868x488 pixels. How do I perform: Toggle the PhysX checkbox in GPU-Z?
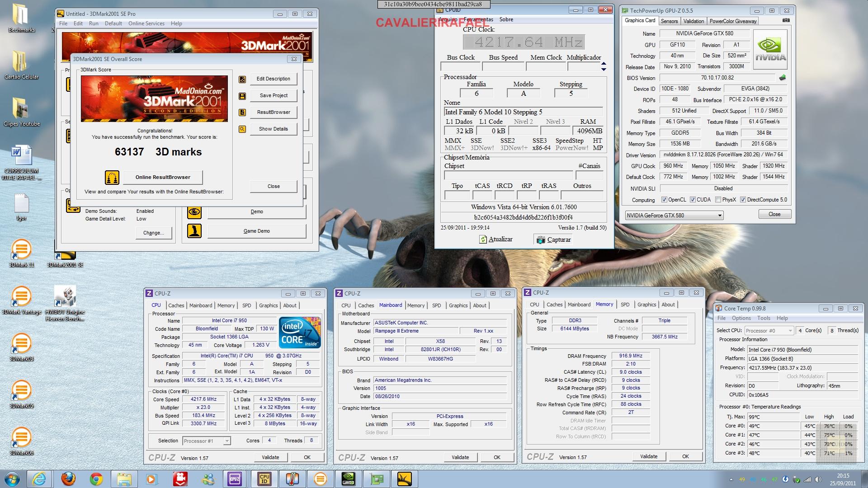pyautogui.click(x=718, y=200)
